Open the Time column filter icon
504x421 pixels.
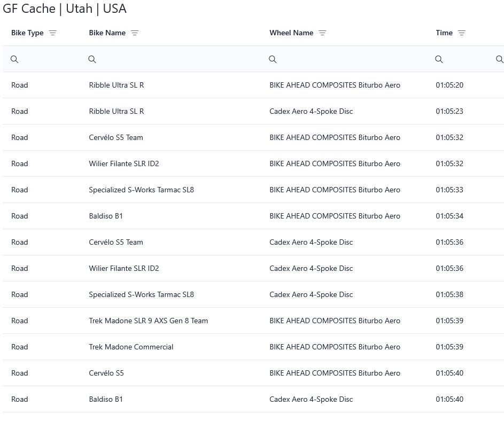coord(462,33)
